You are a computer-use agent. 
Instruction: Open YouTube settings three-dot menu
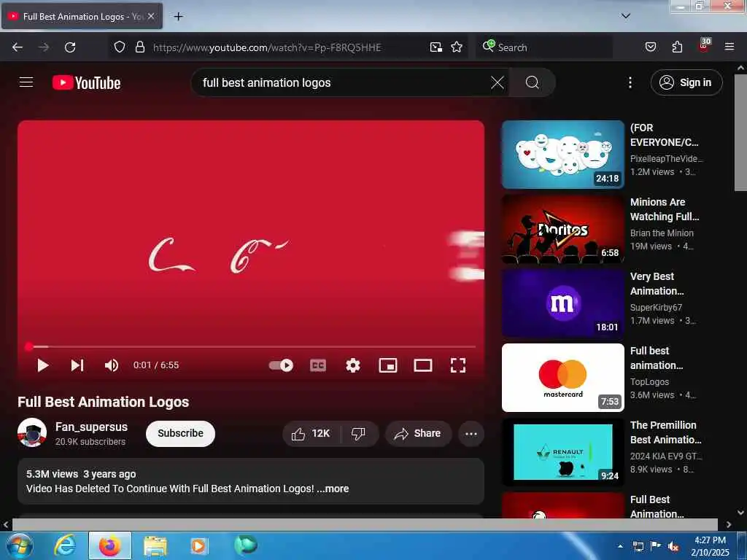pos(630,82)
